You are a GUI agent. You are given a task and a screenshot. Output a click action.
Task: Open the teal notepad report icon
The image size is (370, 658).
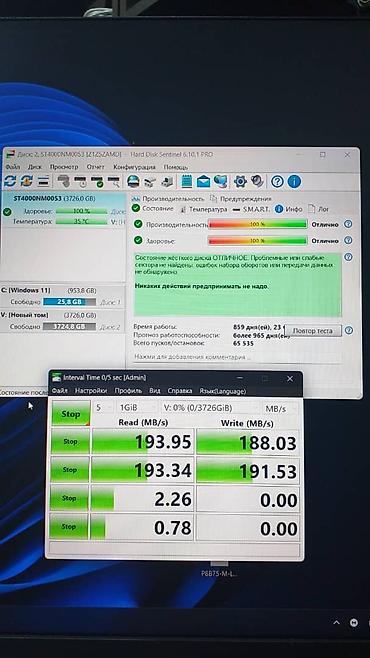tap(187, 181)
